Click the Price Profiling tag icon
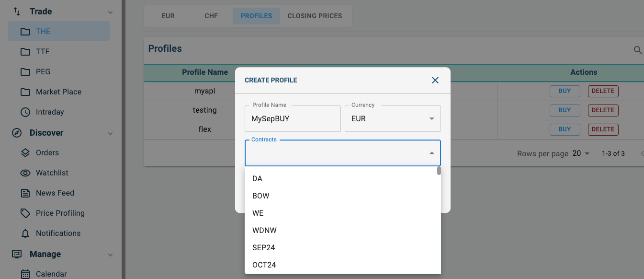The width and height of the screenshot is (644, 279). click(x=25, y=213)
